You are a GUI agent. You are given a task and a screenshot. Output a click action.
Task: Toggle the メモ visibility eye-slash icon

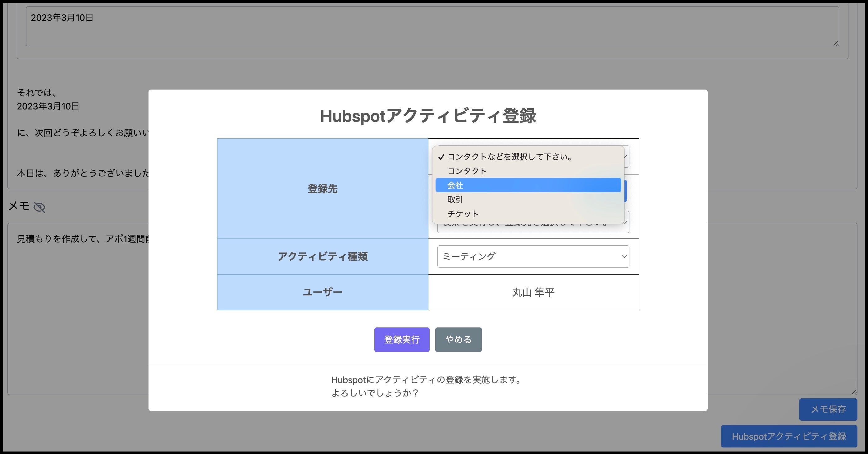pyautogui.click(x=39, y=207)
